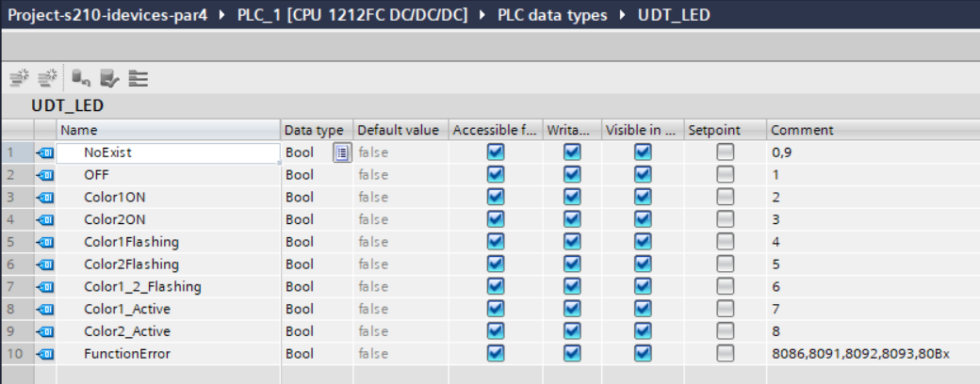Click the Data type column header

pyautogui.click(x=317, y=130)
